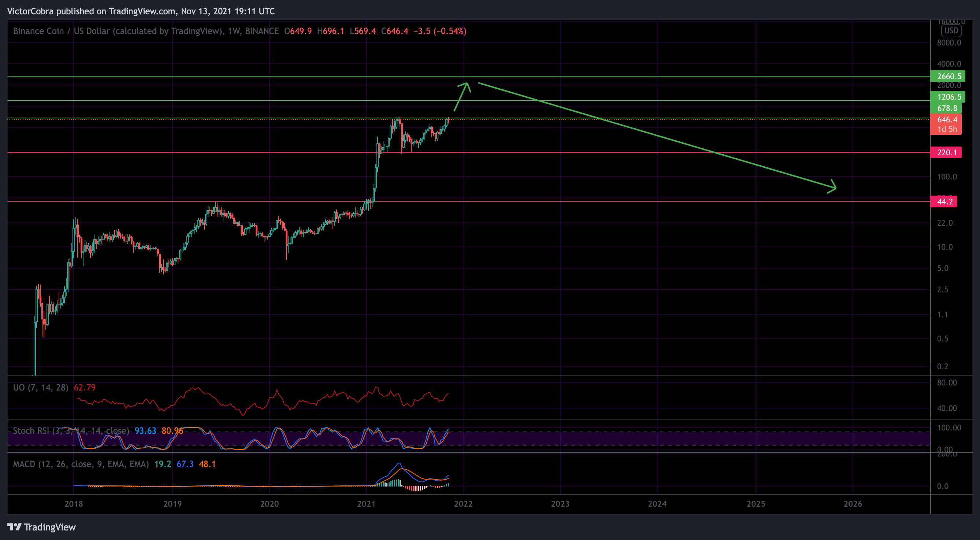This screenshot has height=540, width=980.
Task: Click the 2021 label on time axis
Action: 366,504
